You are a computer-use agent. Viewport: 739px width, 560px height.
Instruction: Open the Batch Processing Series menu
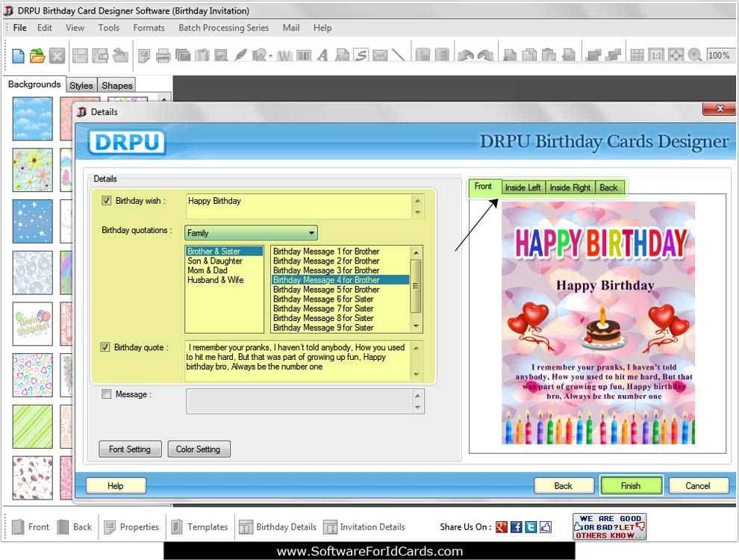pos(223,28)
